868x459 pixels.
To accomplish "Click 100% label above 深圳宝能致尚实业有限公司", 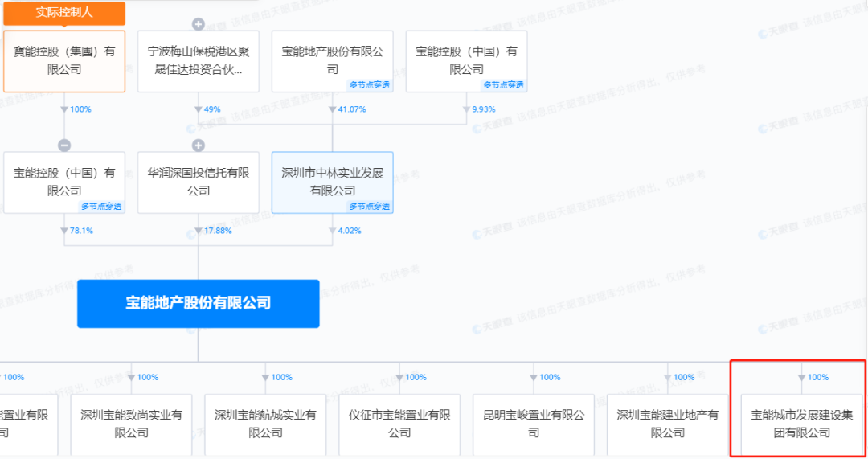I will 148,377.
